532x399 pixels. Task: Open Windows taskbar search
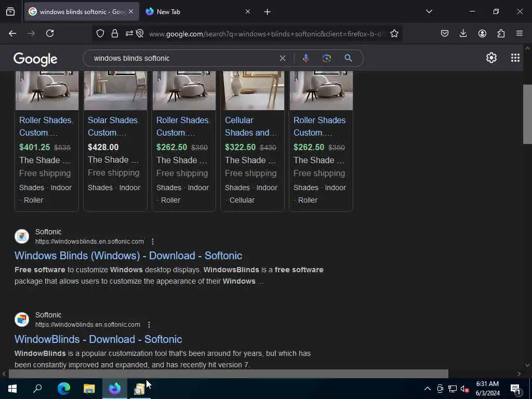coord(37,389)
